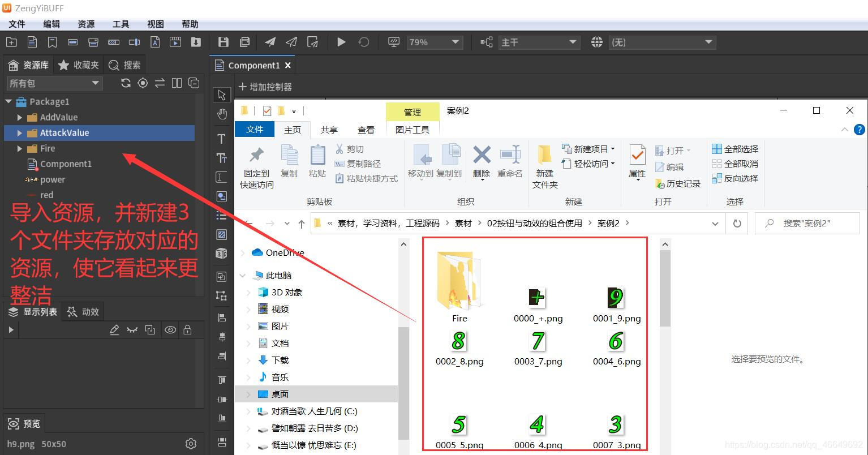Close the Component1 document tab
The image size is (868, 455).
(x=287, y=65)
